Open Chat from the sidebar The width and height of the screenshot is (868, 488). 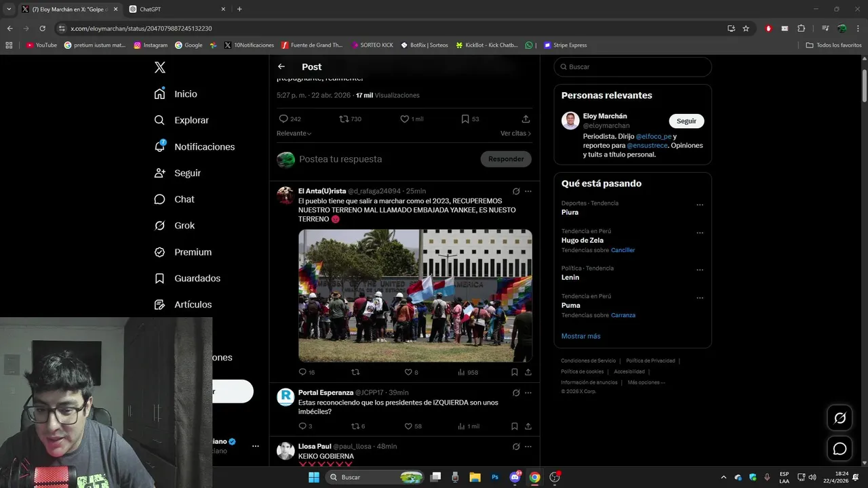point(174,199)
